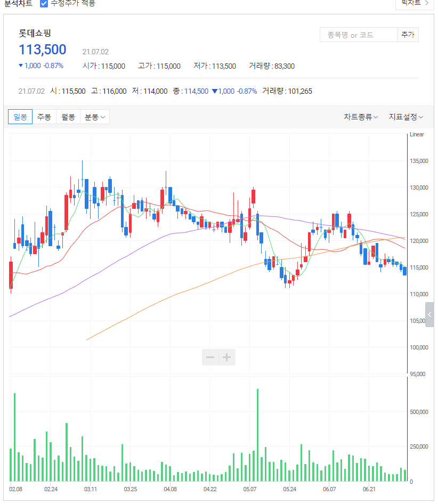The height and width of the screenshot is (504, 438).
Task: Click the Linear scale label
Action: click(417, 134)
